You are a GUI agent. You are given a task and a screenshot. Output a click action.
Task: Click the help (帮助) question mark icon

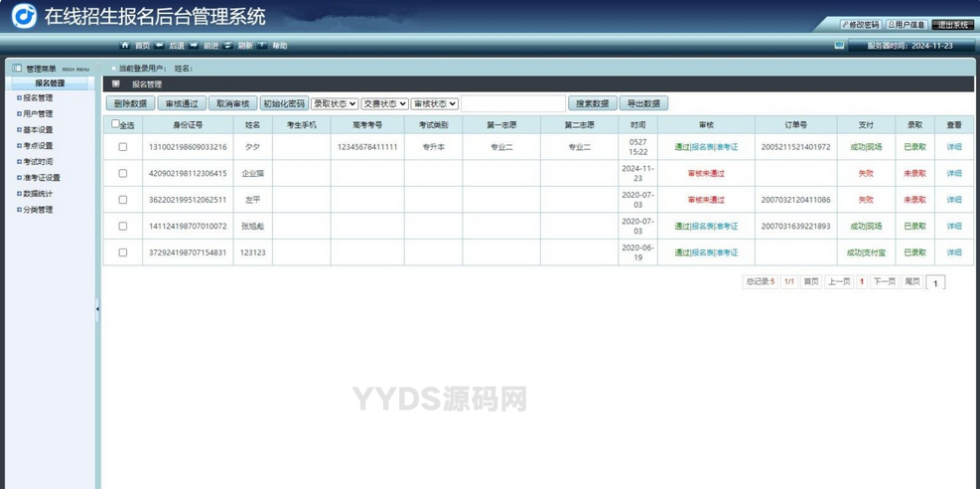262,46
